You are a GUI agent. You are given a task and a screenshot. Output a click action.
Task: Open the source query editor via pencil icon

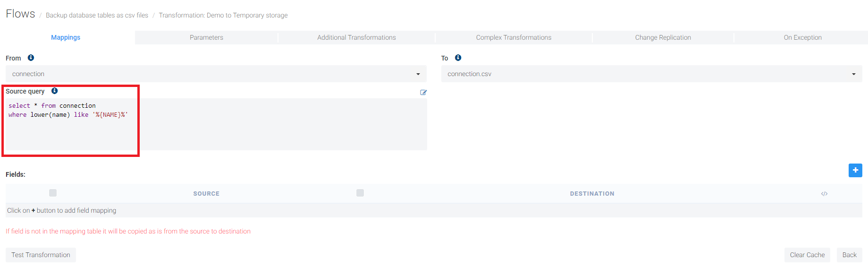click(423, 93)
